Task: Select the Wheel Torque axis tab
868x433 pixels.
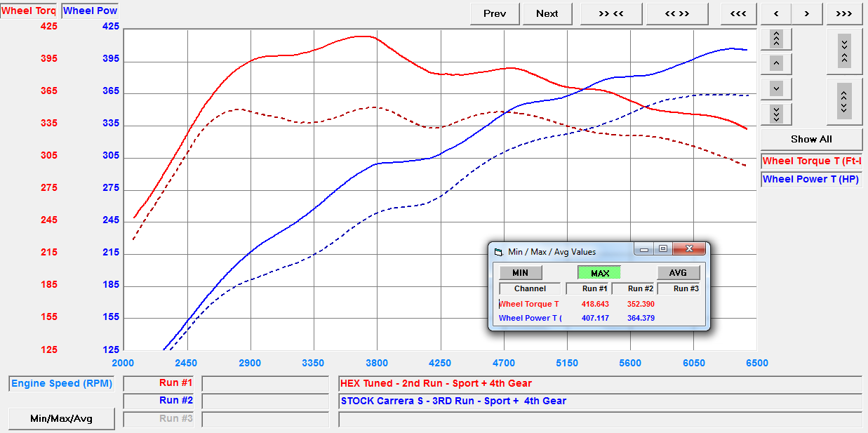Action: coord(29,11)
